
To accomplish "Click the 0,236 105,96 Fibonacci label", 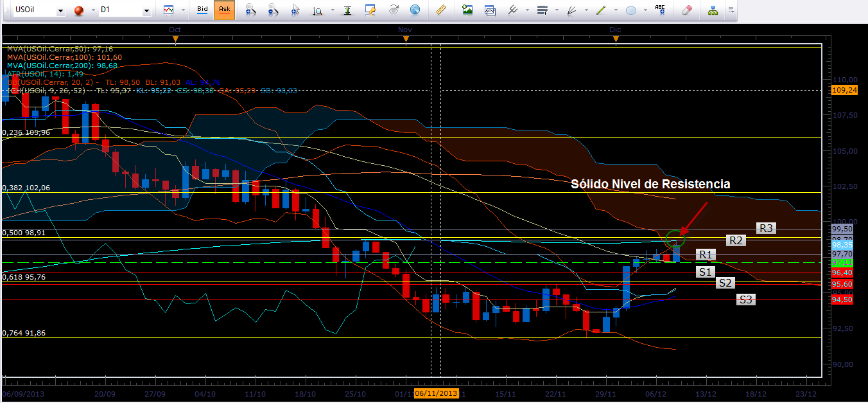I will [x=26, y=132].
